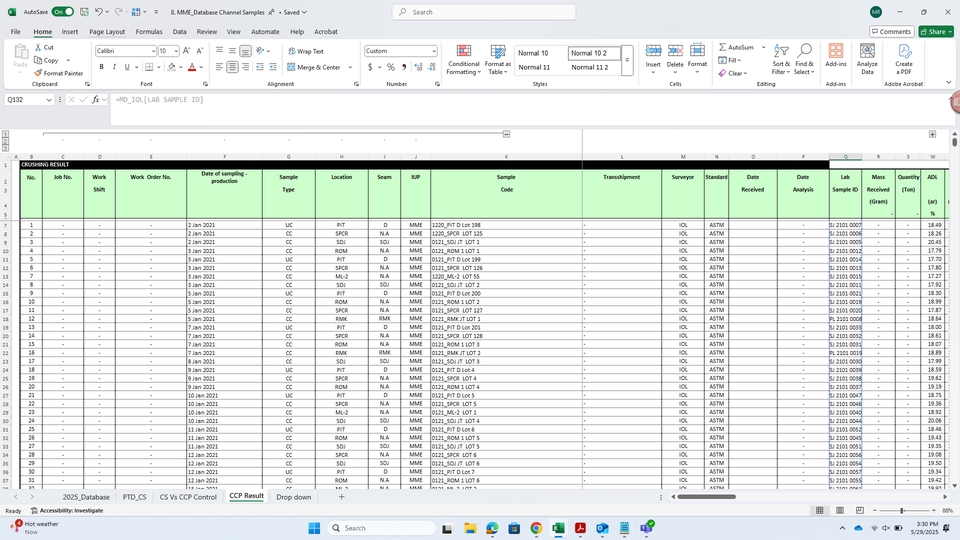960x540 pixels.
Task: Open the Format cells menu
Action: click(697, 59)
